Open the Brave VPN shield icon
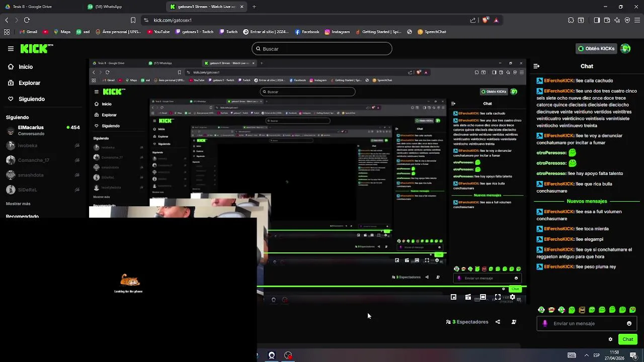This screenshot has width=644, height=362. tap(627, 20)
